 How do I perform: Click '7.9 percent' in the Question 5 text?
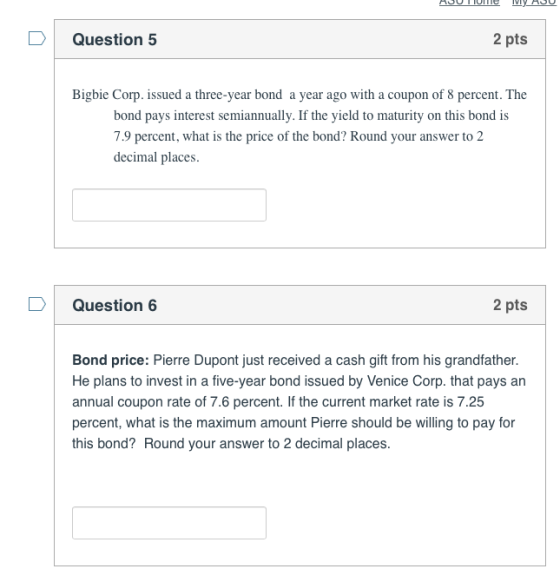point(146,137)
